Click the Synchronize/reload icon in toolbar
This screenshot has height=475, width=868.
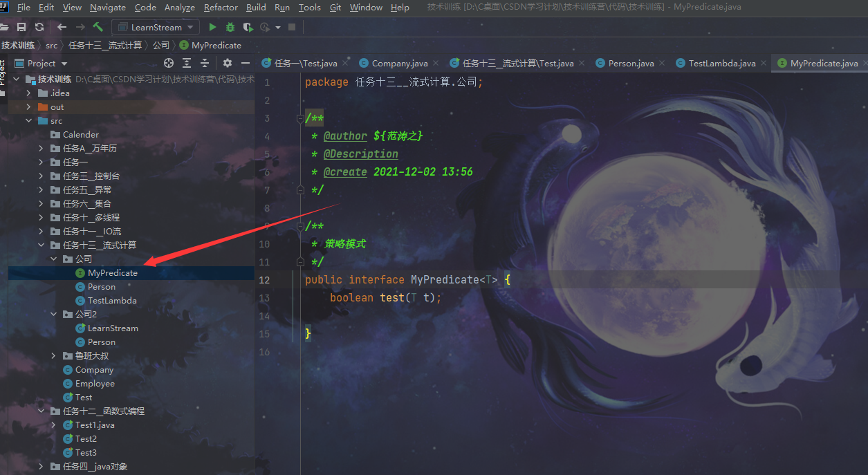[39, 28]
